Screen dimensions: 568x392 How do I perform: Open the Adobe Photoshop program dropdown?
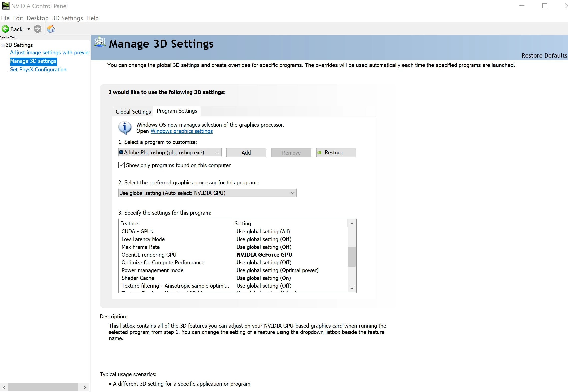tap(170, 152)
